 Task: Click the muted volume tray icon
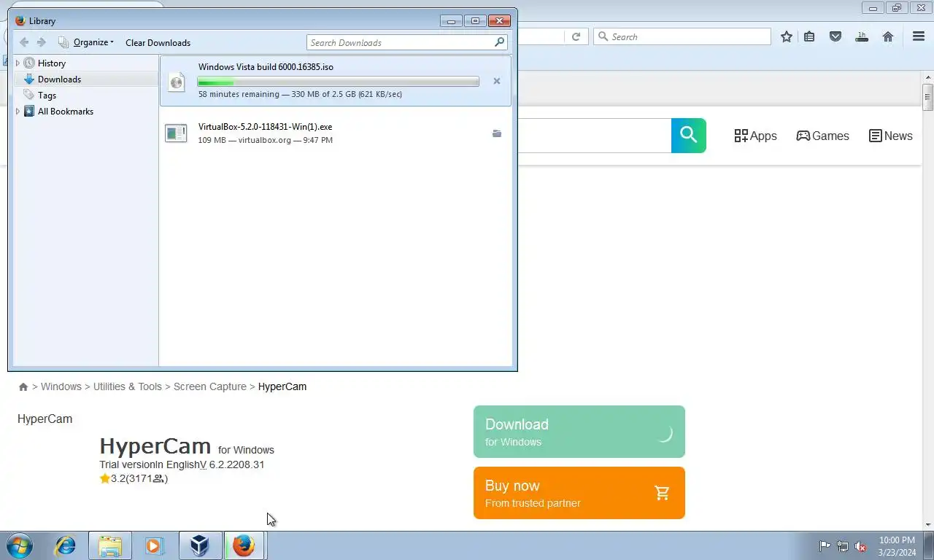point(860,546)
